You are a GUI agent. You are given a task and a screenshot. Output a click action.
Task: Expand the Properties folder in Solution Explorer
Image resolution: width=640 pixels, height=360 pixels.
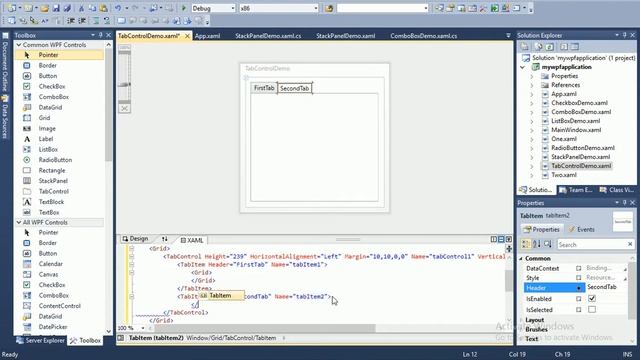tap(532, 76)
